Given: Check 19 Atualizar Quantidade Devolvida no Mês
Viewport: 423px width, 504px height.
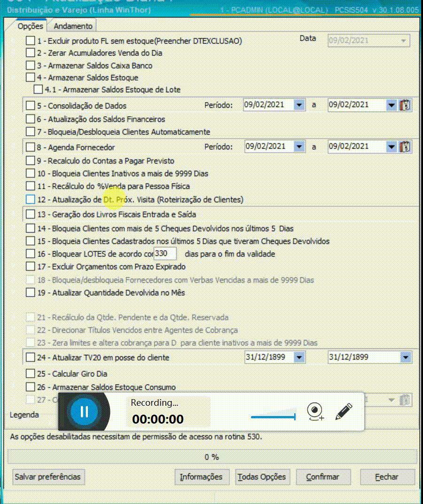Looking at the screenshot, I should [x=30, y=293].
